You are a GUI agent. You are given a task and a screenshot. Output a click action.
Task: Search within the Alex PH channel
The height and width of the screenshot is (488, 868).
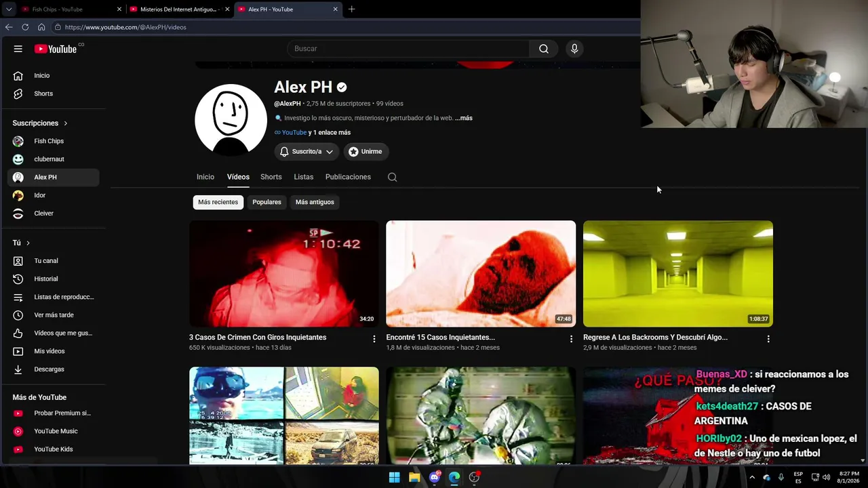pos(392,177)
